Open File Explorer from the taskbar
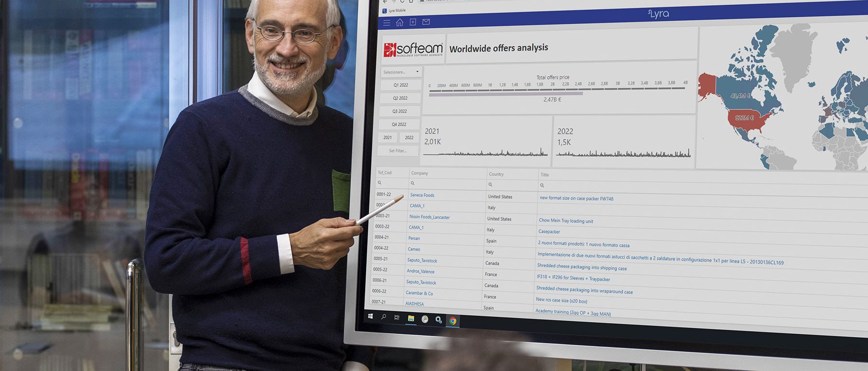Viewport: 868px width, 371px height. [x=411, y=318]
